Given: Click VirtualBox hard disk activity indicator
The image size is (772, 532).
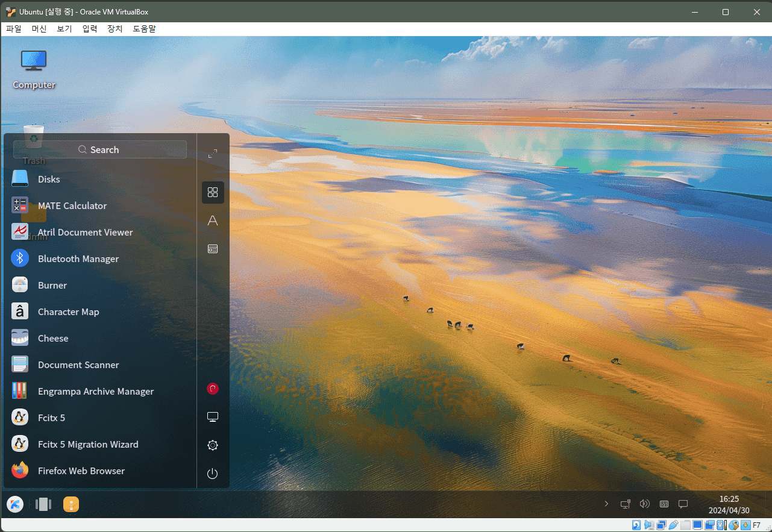Looking at the screenshot, I should coord(636,525).
